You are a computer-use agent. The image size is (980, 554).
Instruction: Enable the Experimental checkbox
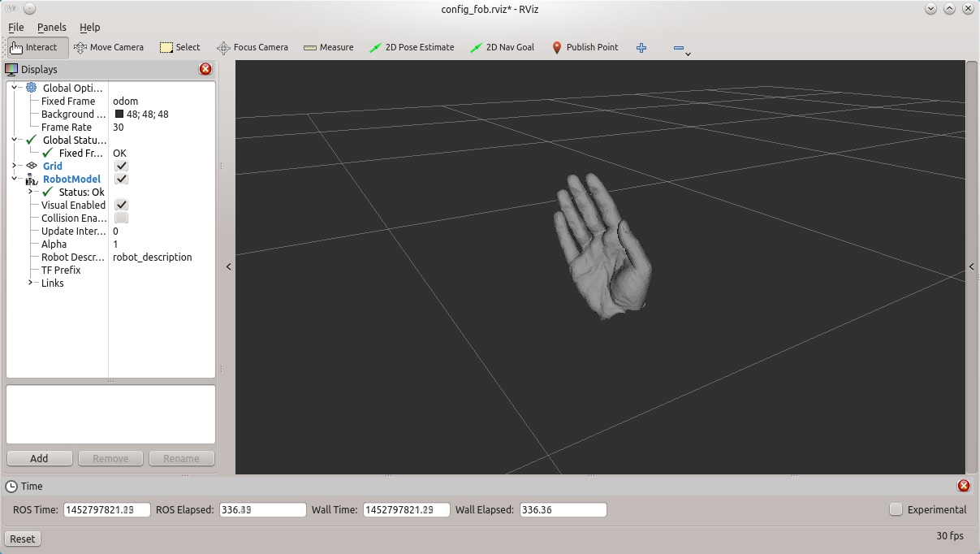click(x=896, y=509)
